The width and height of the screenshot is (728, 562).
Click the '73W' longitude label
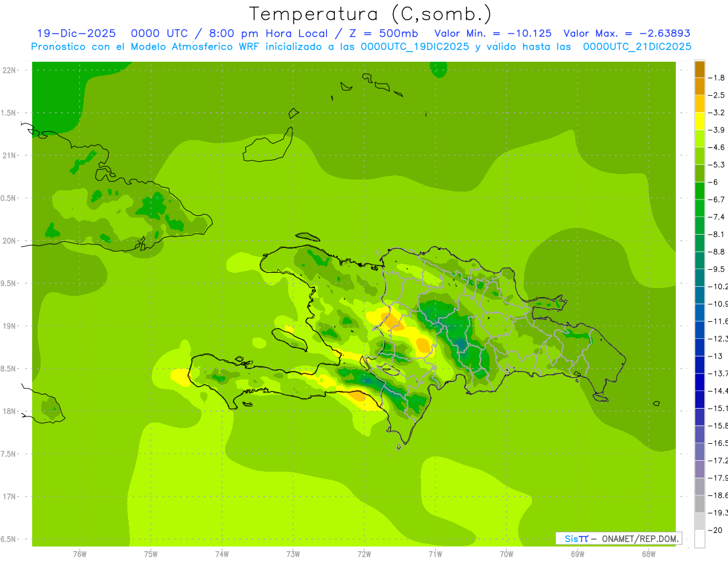click(293, 554)
